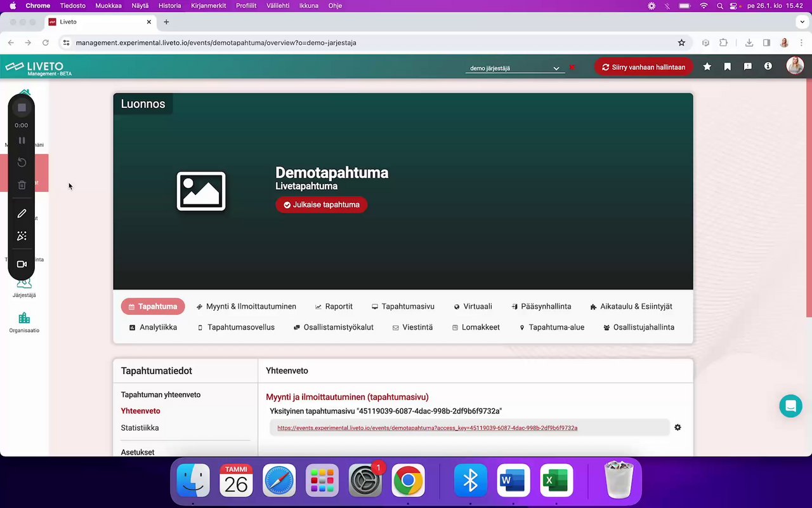Select the pencil drawing tool in recorder

(22, 213)
